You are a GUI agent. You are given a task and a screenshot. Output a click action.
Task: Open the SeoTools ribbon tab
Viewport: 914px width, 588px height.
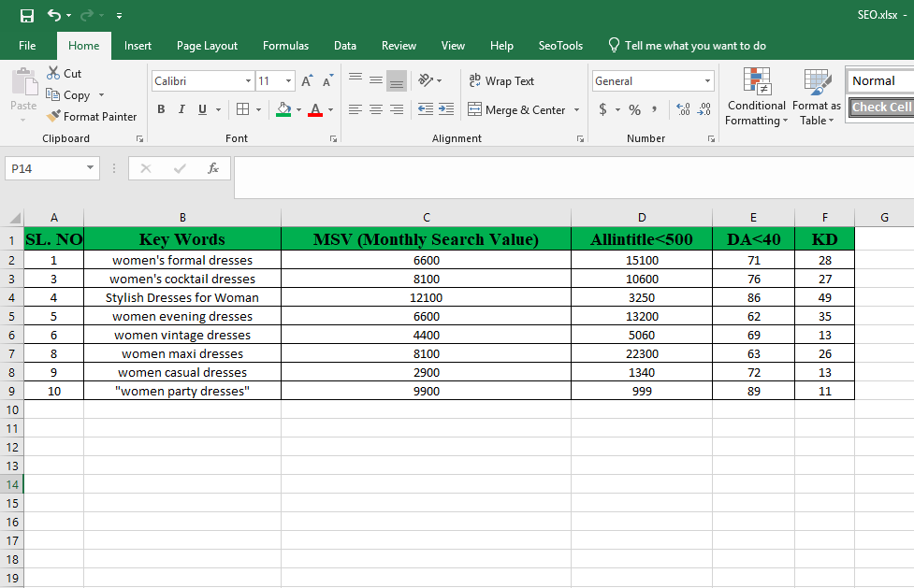click(x=560, y=46)
